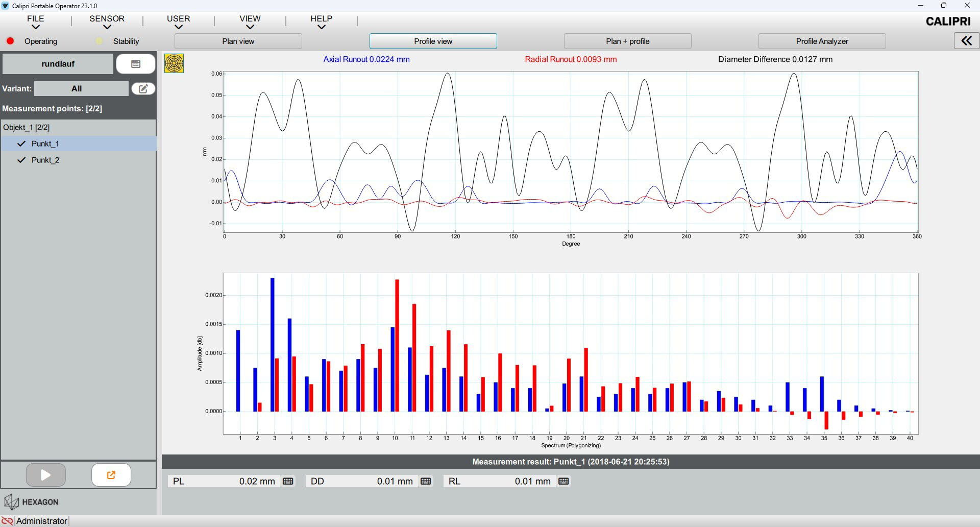
Task: Click the Degree axis label
Action: click(571, 244)
